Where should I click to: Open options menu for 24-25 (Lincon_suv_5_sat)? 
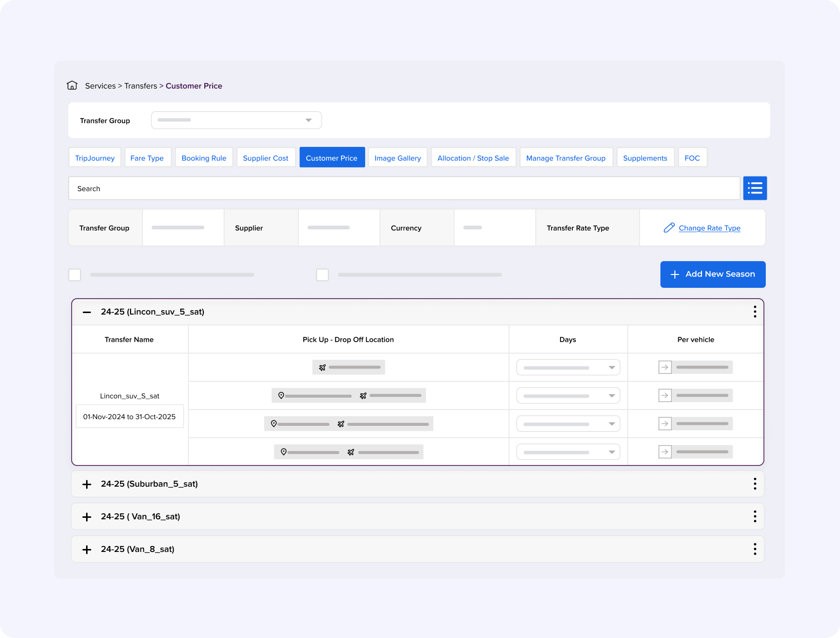(x=755, y=312)
